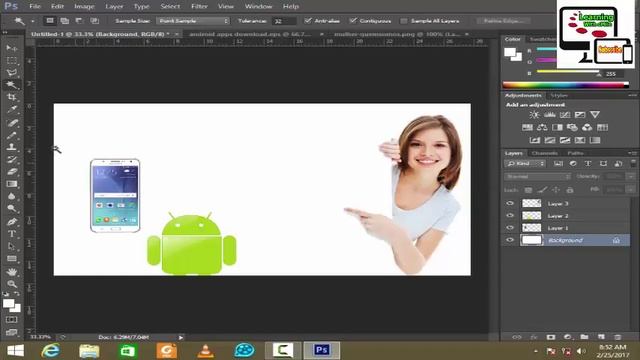Open the blend mode Normal dropdown
Screen dimensions: 640x360
[x=537, y=177]
